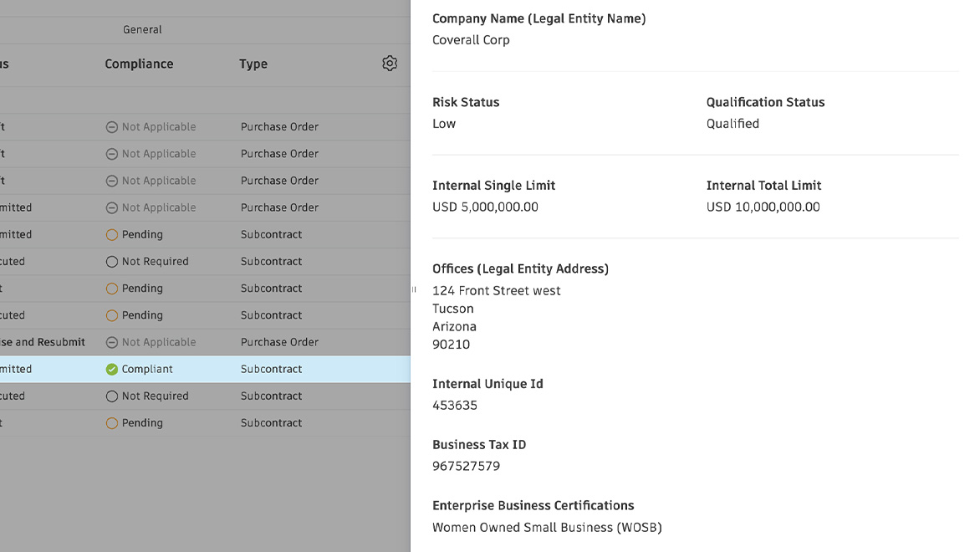Click Pending icon in the submitted Subcontract row

[112, 235]
